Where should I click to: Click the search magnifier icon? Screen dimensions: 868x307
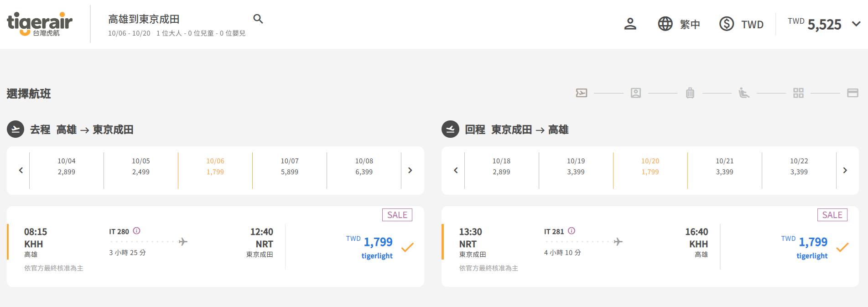[258, 19]
